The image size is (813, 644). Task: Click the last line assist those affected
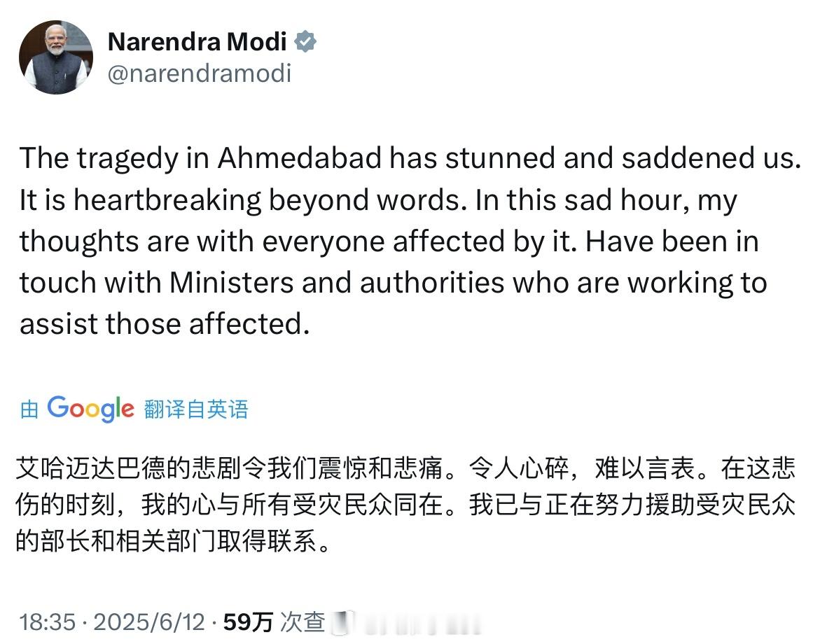click(x=165, y=324)
